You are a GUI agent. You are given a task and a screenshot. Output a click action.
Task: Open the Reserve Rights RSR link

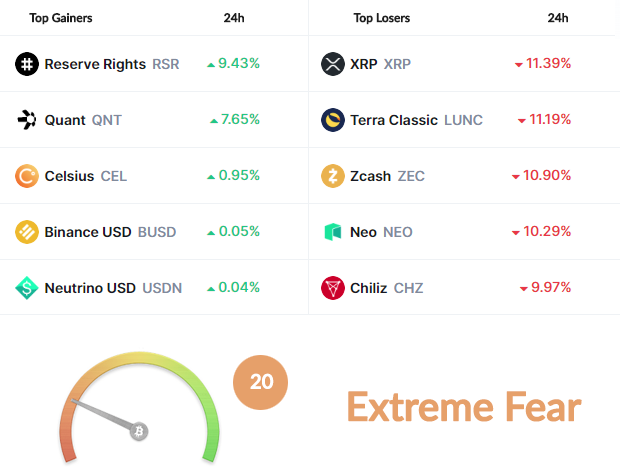112,64
